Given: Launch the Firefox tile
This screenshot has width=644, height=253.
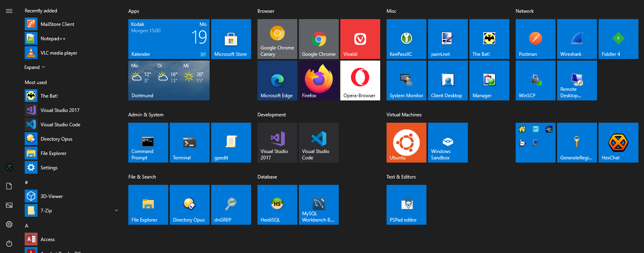Looking at the screenshot, I should pos(319,80).
